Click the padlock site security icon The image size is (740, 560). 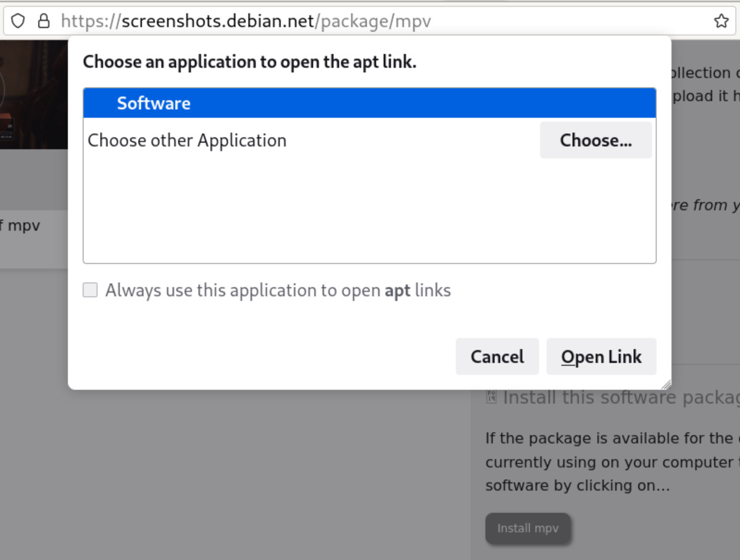(x=44, y=21)
